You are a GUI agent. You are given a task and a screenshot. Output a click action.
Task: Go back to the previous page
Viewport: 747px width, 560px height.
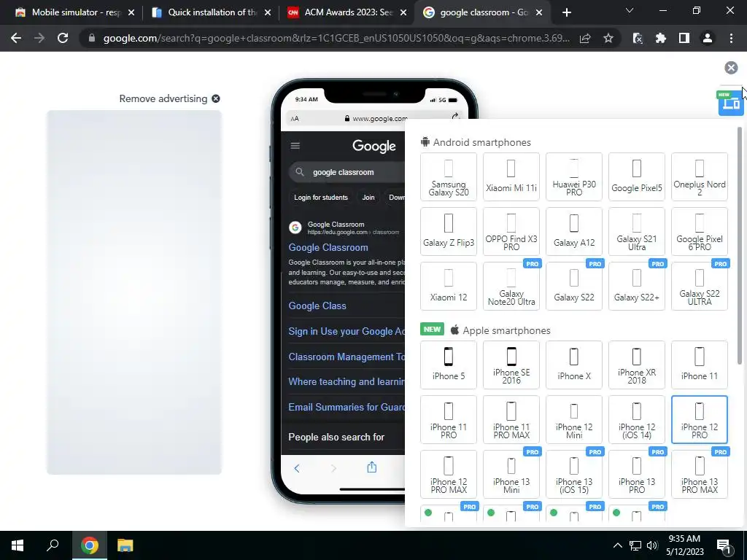(x=16, y=38)
